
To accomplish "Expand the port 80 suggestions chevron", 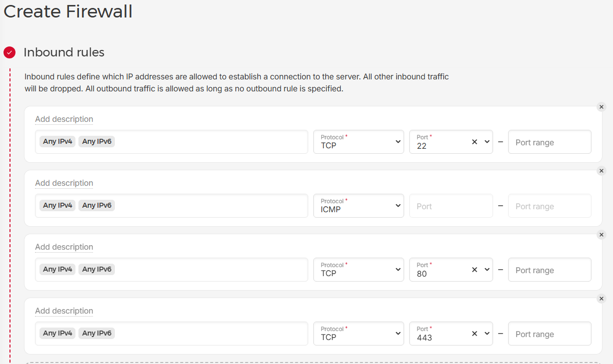I will coord(487,270).
